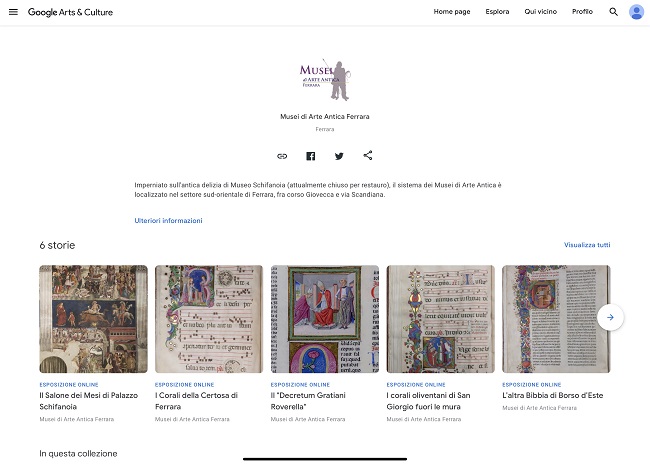The image size is (650, 464).
Task: Click Visualizza tutti link
Action: pyautogui.click(x=587, y=245)
